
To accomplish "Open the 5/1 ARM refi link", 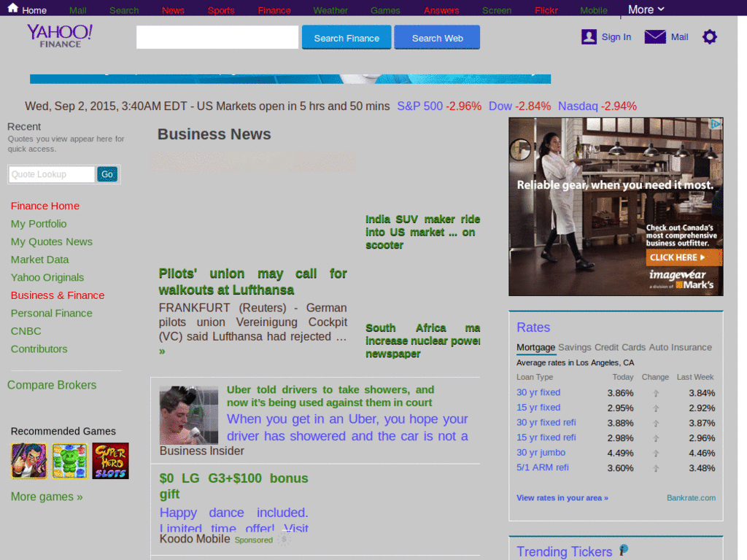I will tap(543, 467).
